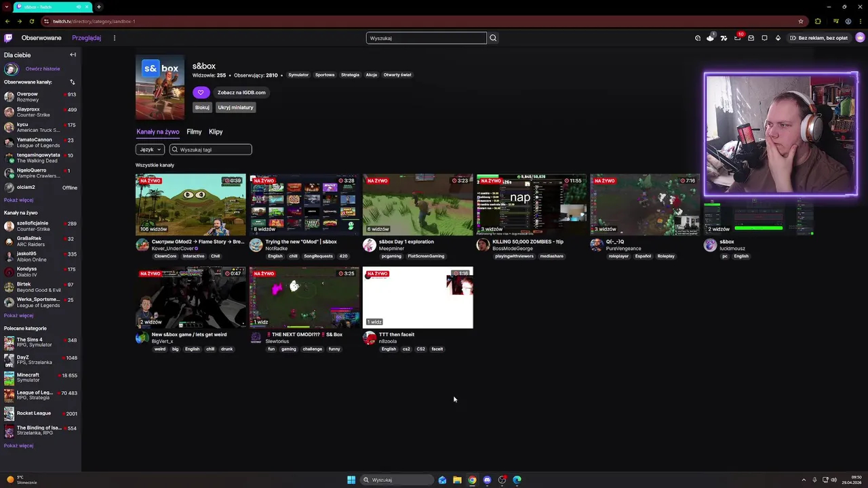Open the whispers chat bubble icon
The width and height of the screenshot is (868, 488).
764,38
